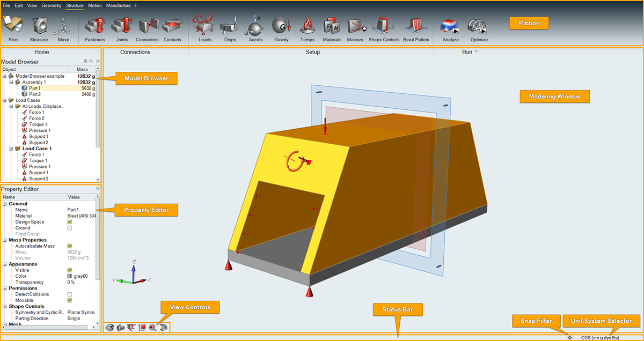The width and height of the screenshot is (644, 341).
Task: Run the Analyze tool
Action: [450, 26]
